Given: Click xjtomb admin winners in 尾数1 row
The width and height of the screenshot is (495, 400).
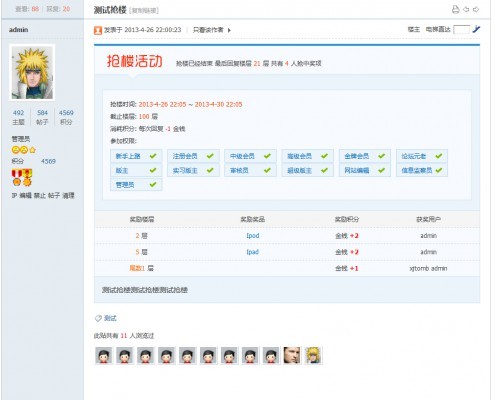Looking at the screenshot, I should (x=428, y=268).
